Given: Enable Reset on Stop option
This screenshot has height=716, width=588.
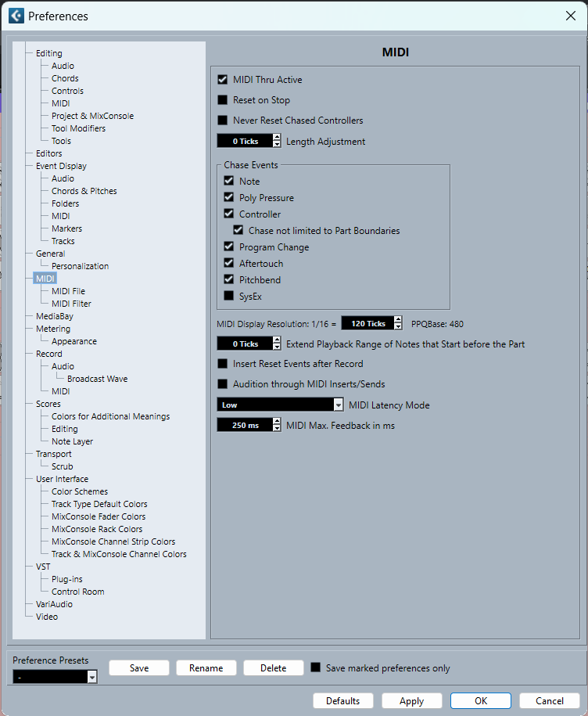Looking at the screenshot, I should [x=223, y=100].
